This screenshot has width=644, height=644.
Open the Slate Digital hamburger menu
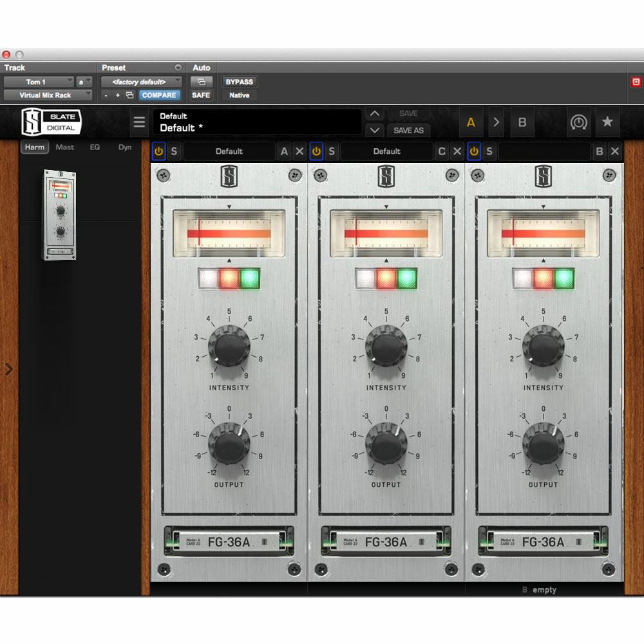tap(139, 122)
